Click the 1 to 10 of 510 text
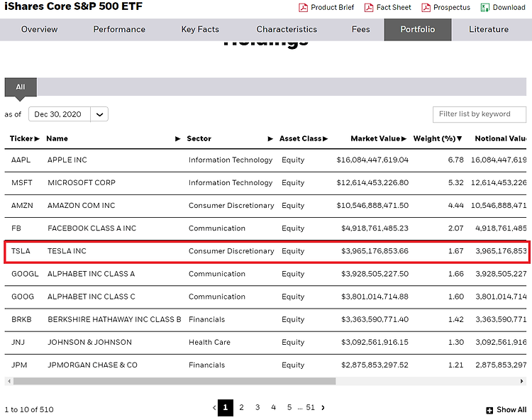 (29, 410)
